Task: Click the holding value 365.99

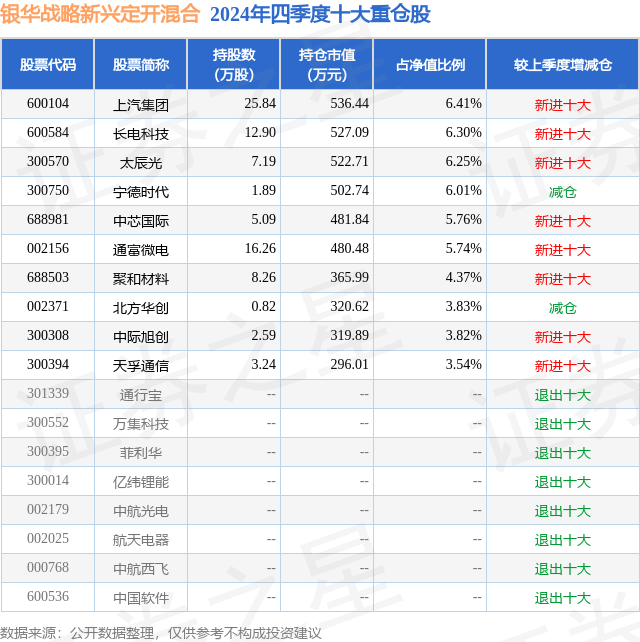Action: 349,278
